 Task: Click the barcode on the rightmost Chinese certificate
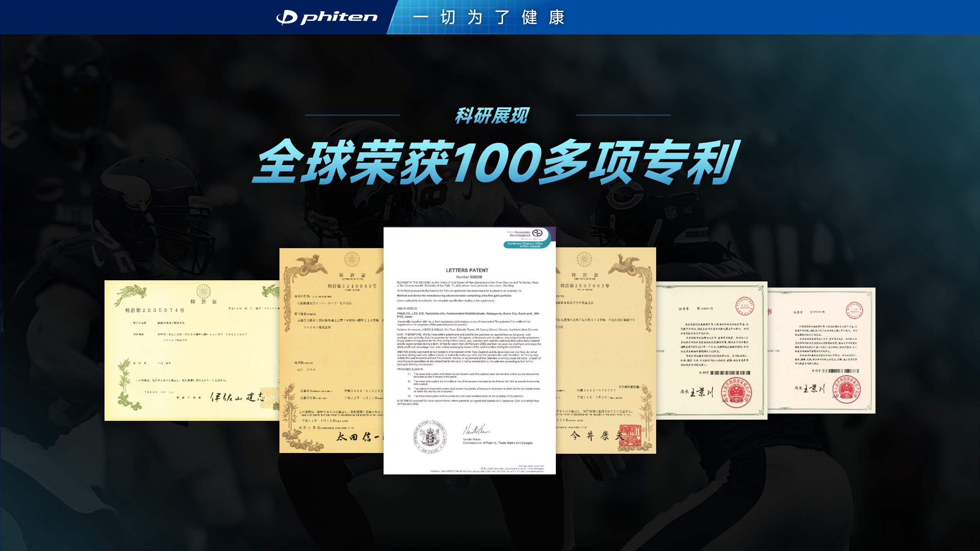coord(840,371)
